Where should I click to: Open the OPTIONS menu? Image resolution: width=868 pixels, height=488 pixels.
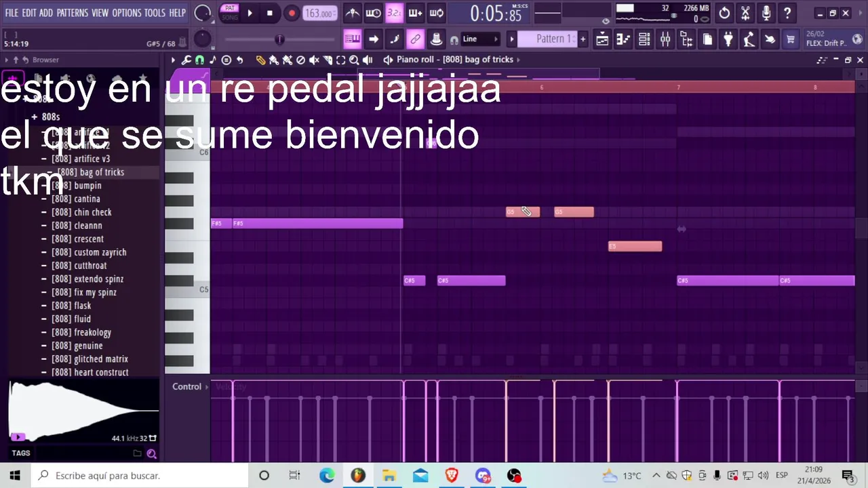(126, 13)
